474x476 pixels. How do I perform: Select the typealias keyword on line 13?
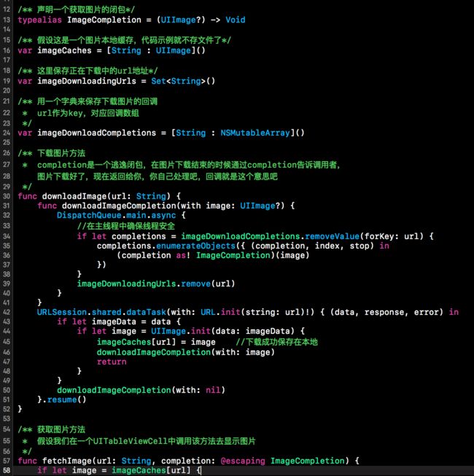coord(40,20)
